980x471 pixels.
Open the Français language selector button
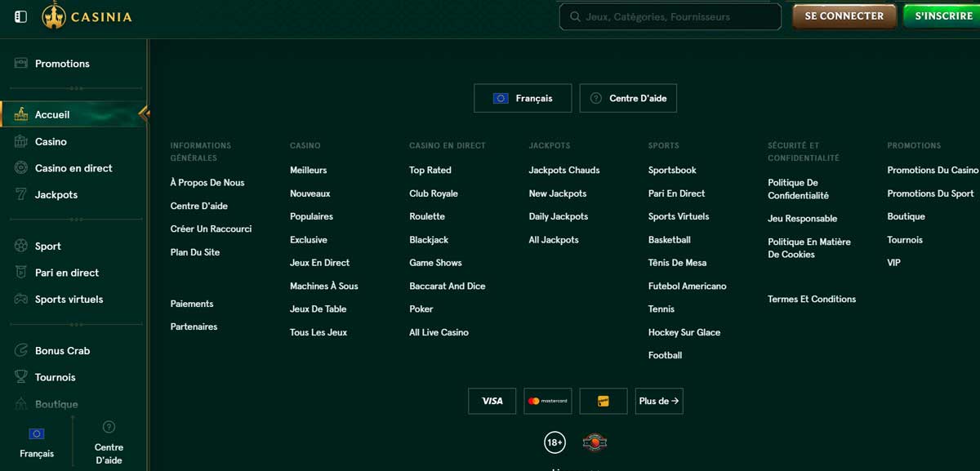[x=523, y=98]
